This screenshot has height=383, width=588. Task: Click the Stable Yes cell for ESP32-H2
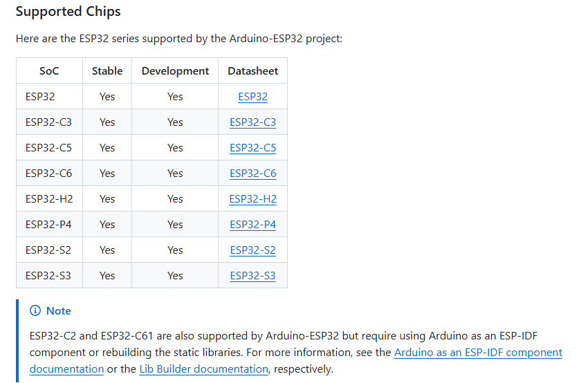tap(107, 198)
